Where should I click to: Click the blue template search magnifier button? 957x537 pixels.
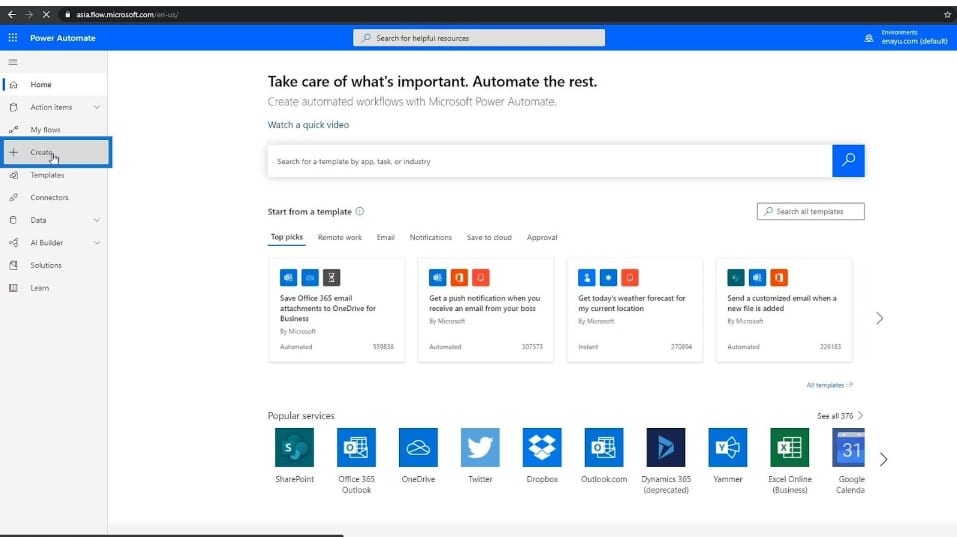[848, 161]
